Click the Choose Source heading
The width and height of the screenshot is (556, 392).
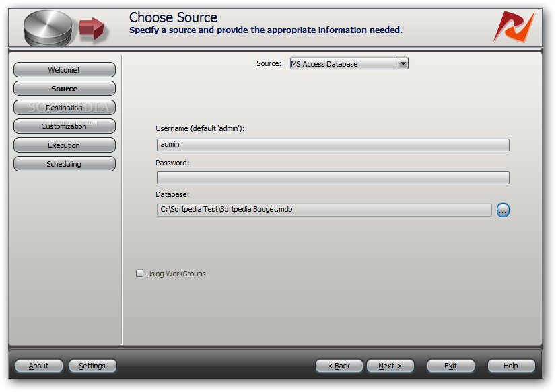click(173, 17)
